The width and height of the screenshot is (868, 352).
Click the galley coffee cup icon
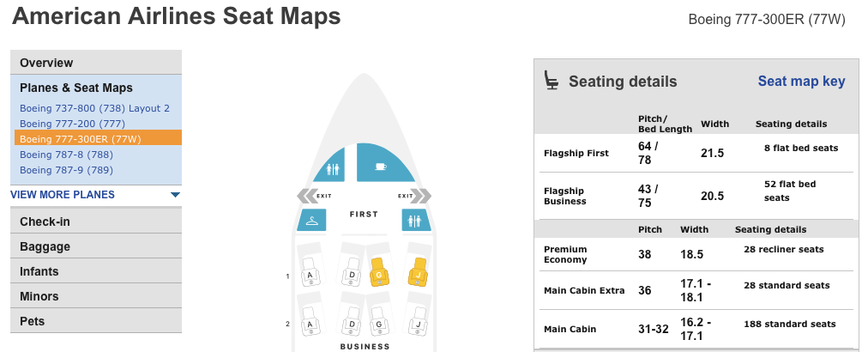click(x=385, y=162)
